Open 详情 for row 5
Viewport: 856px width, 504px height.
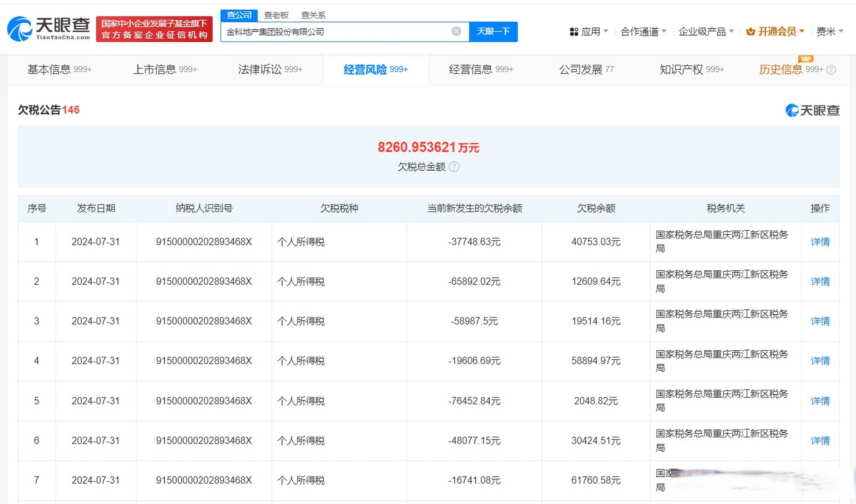pyautogui.click(x=820, y=401)
